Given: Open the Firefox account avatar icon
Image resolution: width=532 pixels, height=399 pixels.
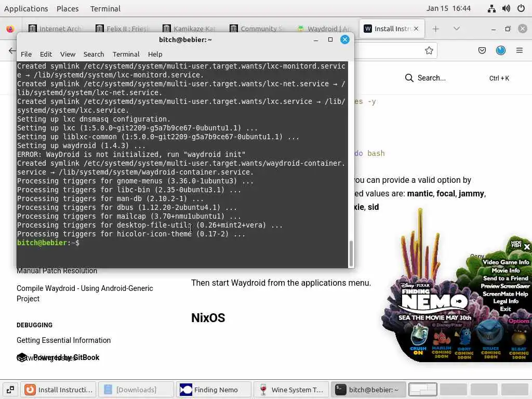Looking at the screenshot, I should [x=501, y=50].
